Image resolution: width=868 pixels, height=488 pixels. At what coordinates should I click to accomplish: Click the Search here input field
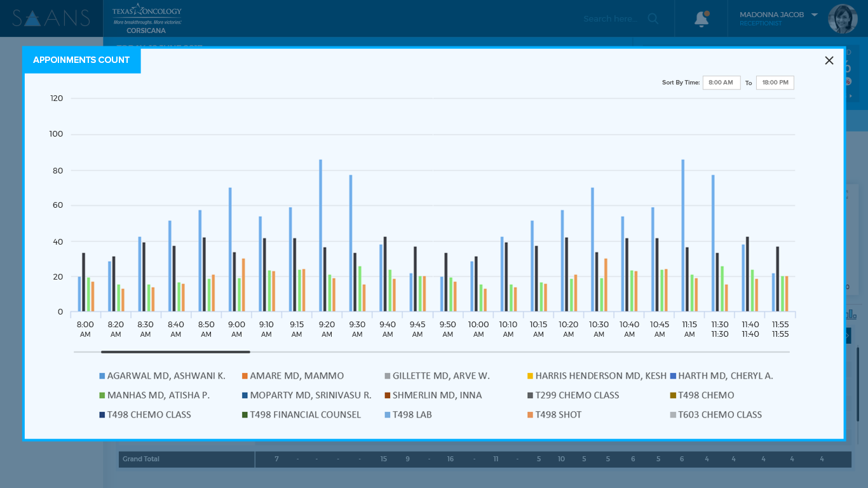[610, 19]
